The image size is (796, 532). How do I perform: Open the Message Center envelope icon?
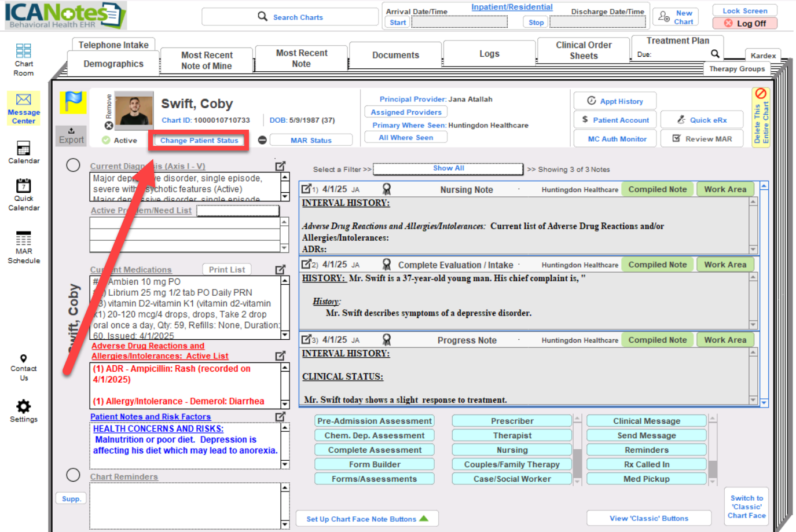24,100
